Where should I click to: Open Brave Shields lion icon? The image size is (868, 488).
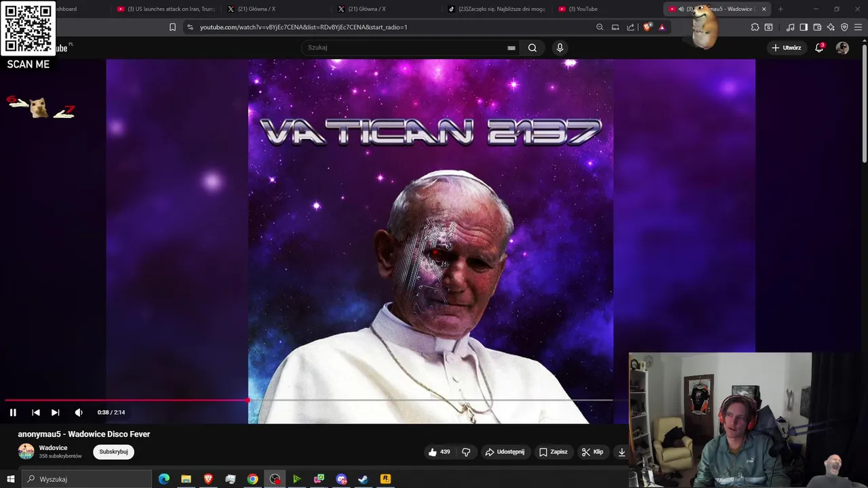[647, 27]
